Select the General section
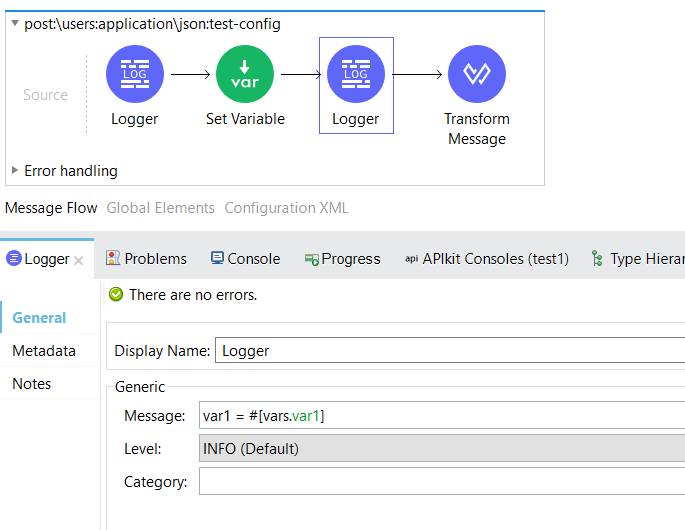The height and width of the screenshot is (530, 685). tap(39, 318)
